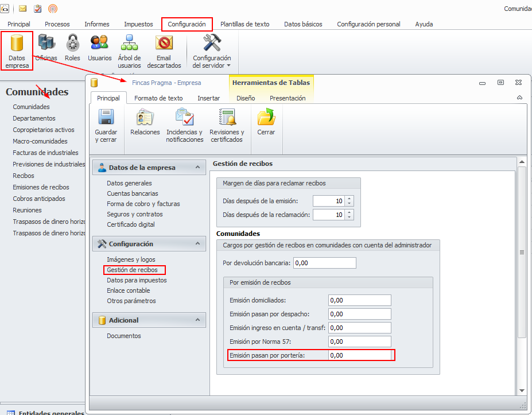The height and width of the screenshot is (415, 532).
Task: Select Seguros y contratos
Action: [135, 214]
